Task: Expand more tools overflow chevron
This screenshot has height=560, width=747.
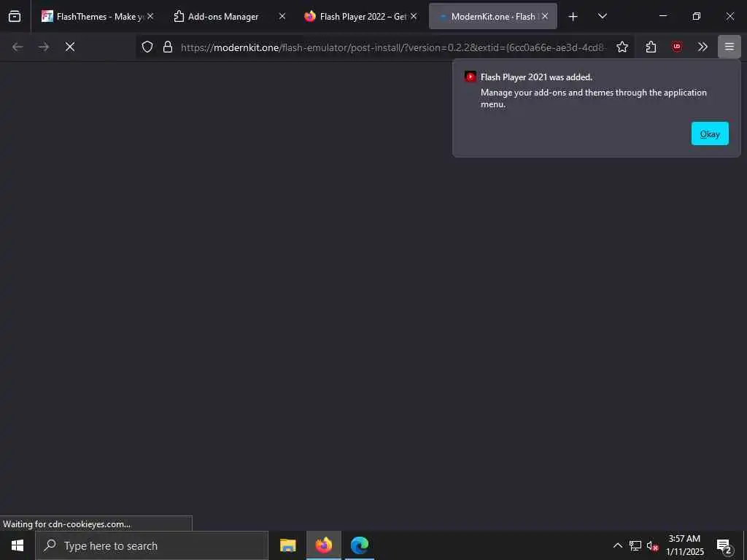Action: [703, 47]
